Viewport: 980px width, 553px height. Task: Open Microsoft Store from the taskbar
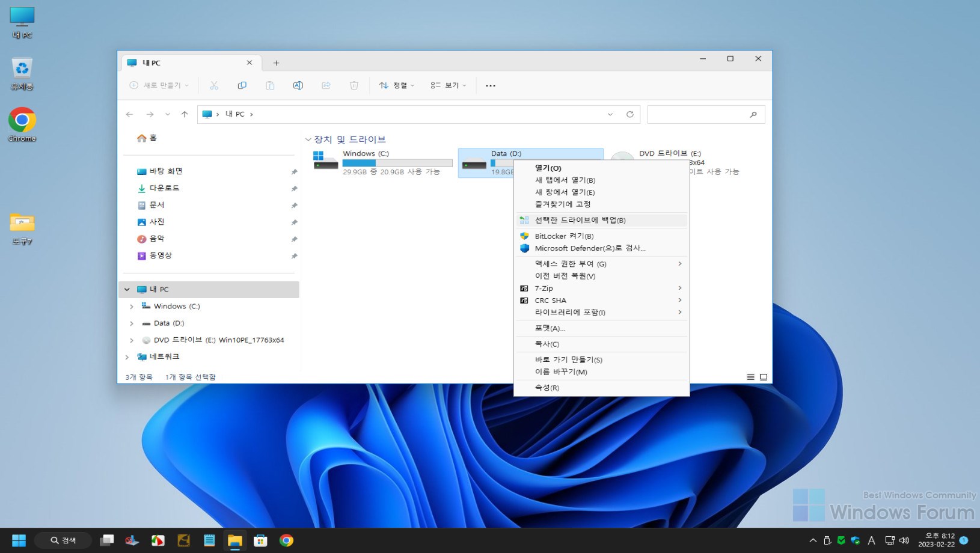[x=260, y=540]
